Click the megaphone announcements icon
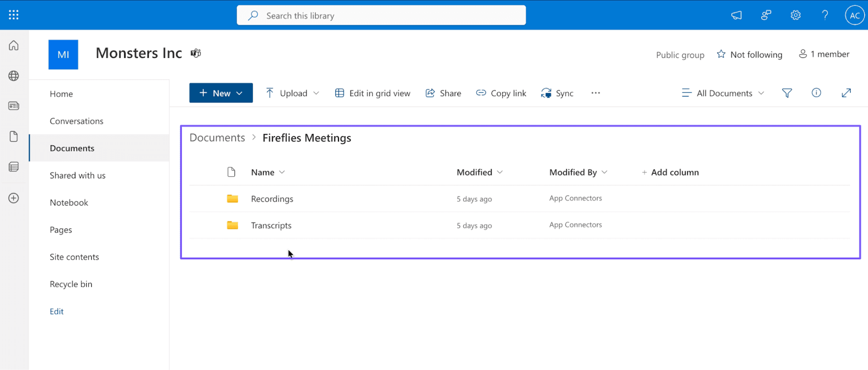 pyautogui.click(x=736, y=15)
